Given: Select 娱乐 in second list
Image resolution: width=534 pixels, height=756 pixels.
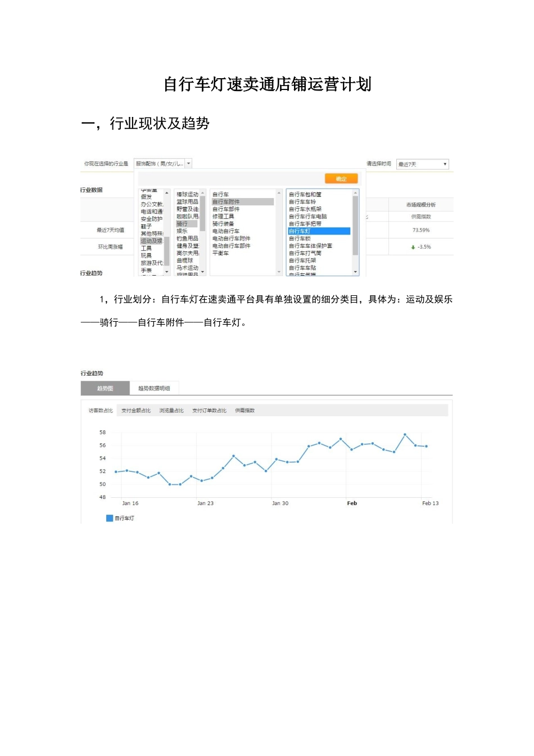Looking at the screenshot, I should [182, 231].
